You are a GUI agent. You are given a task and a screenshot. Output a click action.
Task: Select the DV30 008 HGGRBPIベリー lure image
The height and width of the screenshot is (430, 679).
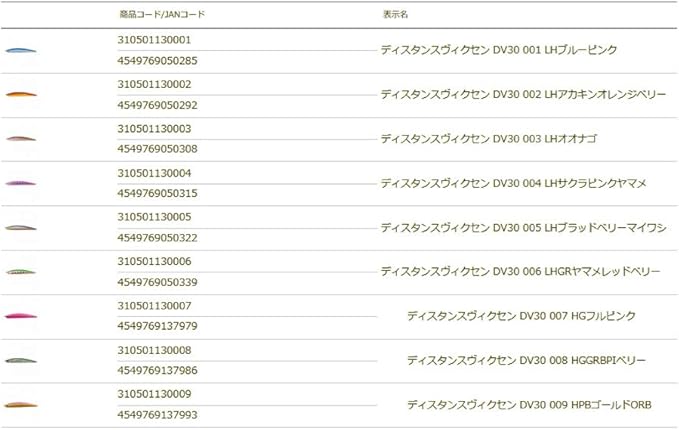pos(20,360)
